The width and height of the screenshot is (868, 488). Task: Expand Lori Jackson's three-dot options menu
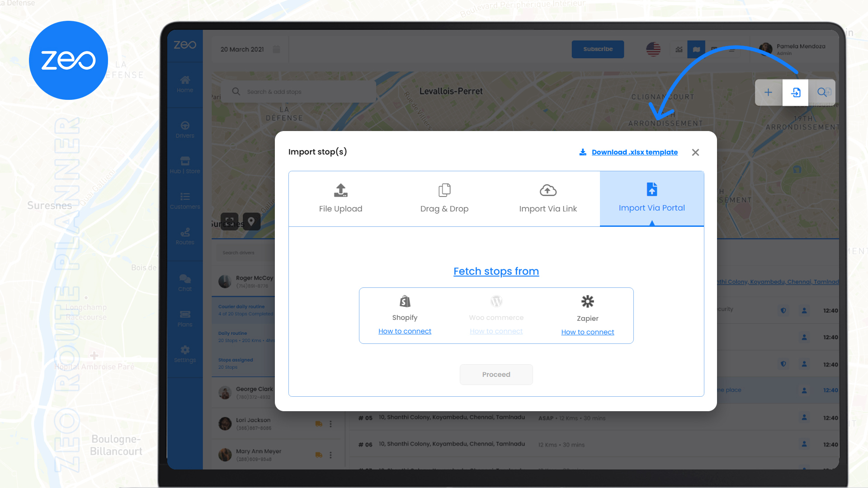click(x=330, y=424)
